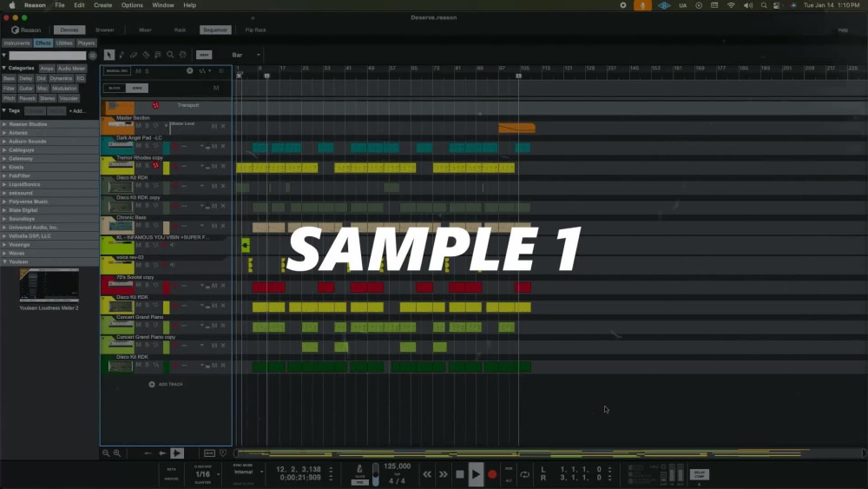This screenshot has width=868, height=489.
Task: Toggle Manual Rec button
Action: pos(117,71)
